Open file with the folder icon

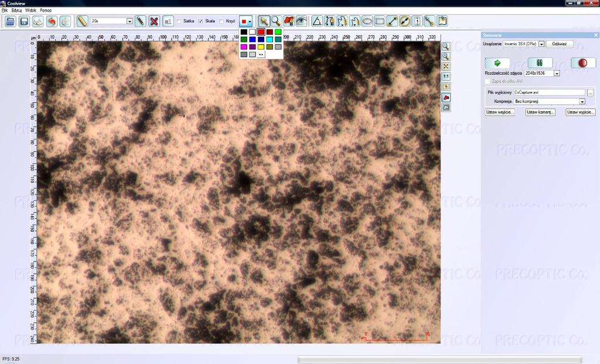point(11,21)
